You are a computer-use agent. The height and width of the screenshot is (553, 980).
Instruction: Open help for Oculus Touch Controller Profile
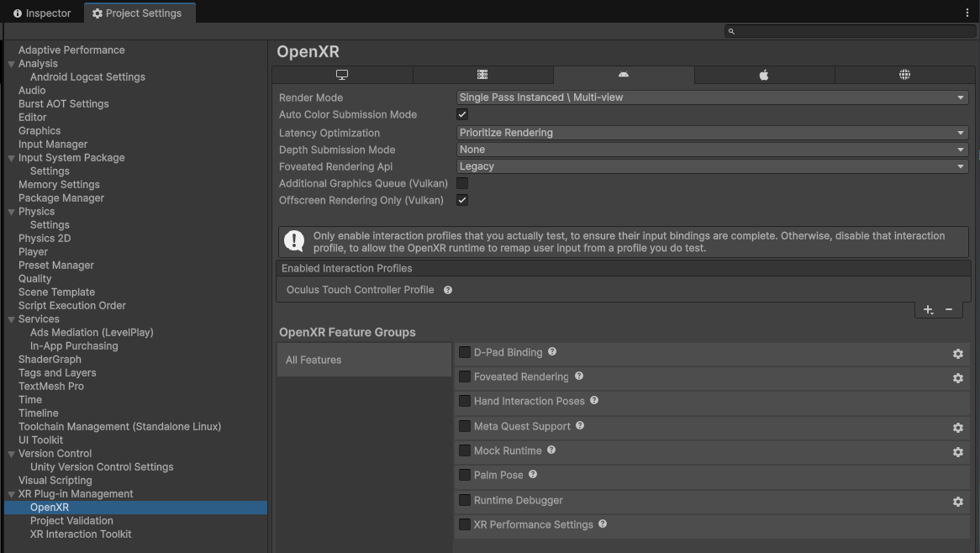447,290
